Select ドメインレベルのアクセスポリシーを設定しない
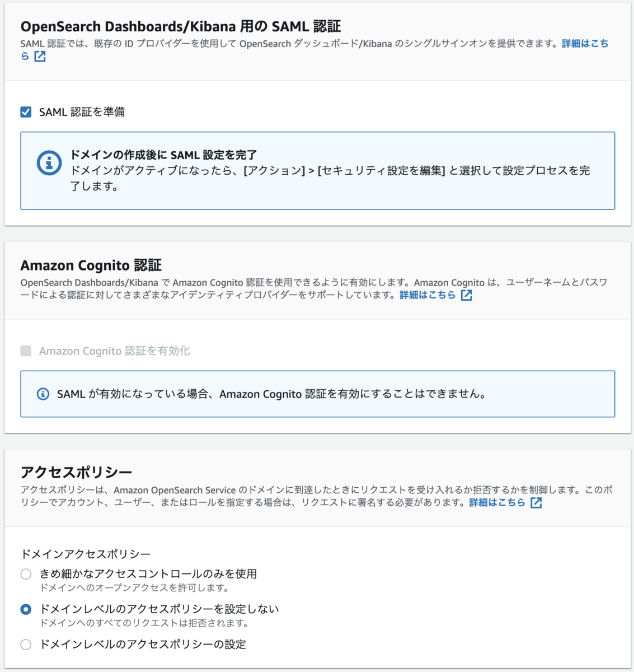634x672 pixels. click(x=25, y=609)
